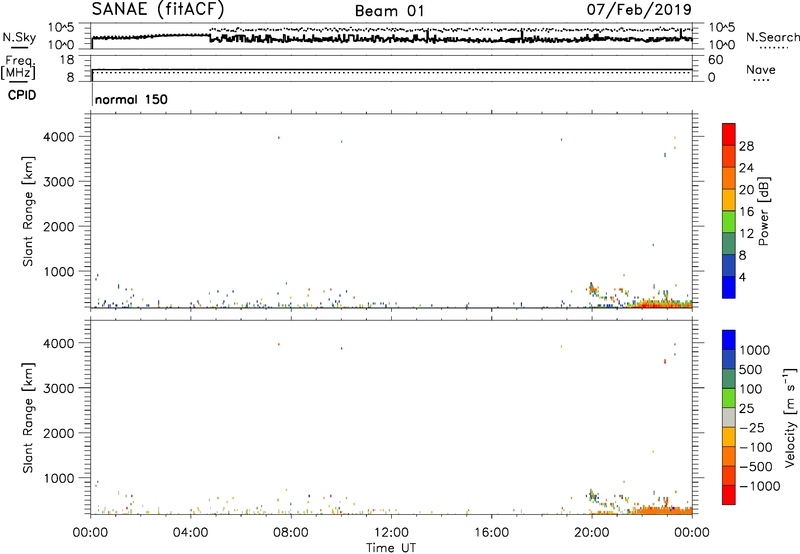800x554 pixels.
Task: Click the 07/Feb/2019 date label
Action: [x=639, y=10]
